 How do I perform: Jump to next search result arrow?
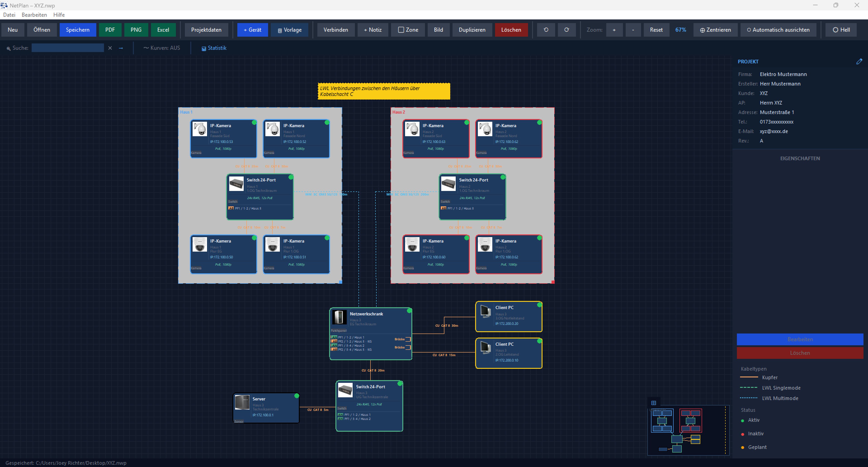pyautogui.click(x=121, y=48)
